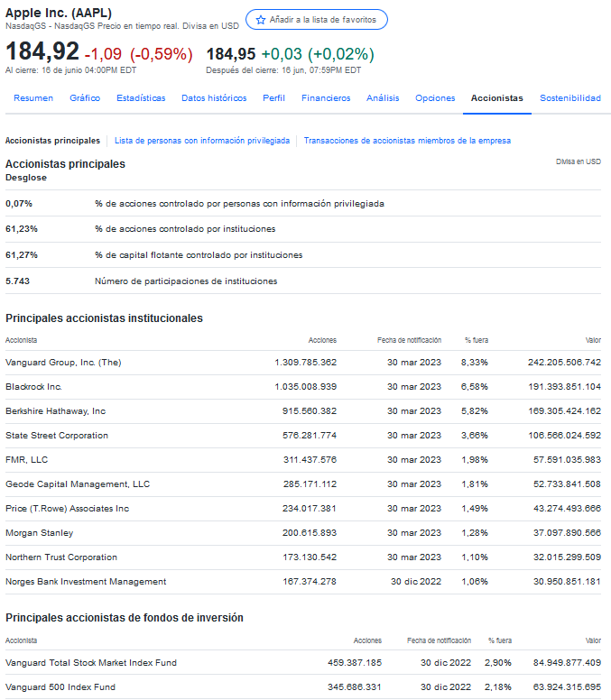This screenshot has height=700, width=611.
Task: Click Vanguard Total Stock Market Index Fund
Action: coord(91,663)
